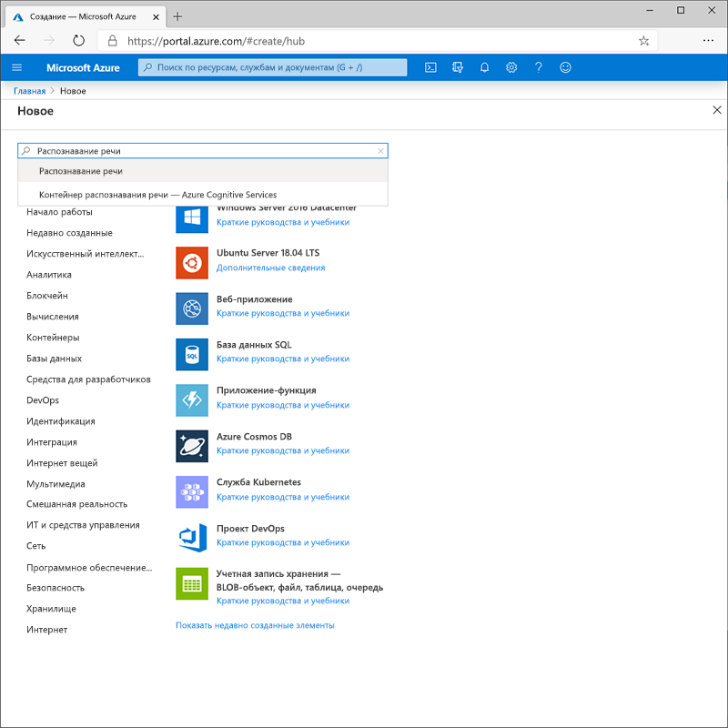Open the Интеграция category
Viewport: 728px width, 728px height.
52,441
